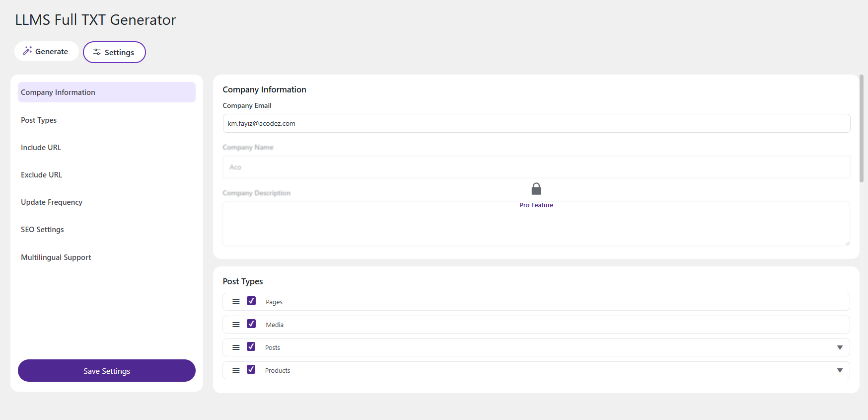Click the drag handle beside Posts

pos(236,347)
